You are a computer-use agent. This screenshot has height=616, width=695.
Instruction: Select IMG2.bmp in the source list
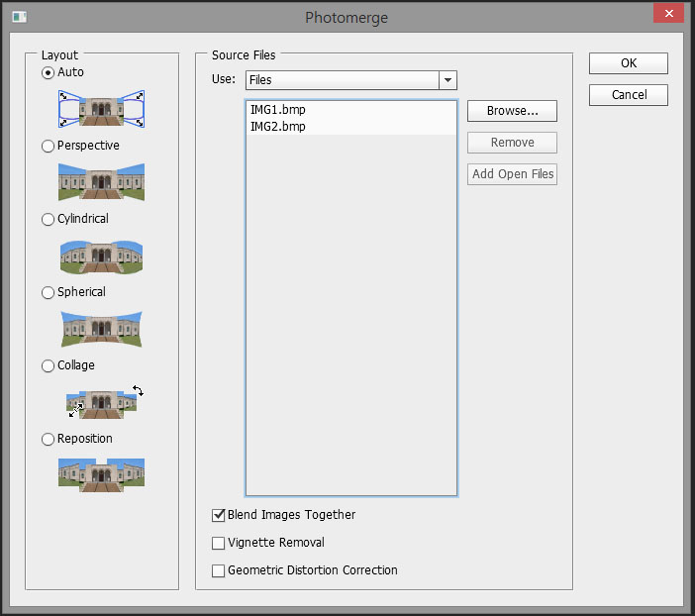click(278, 127)
